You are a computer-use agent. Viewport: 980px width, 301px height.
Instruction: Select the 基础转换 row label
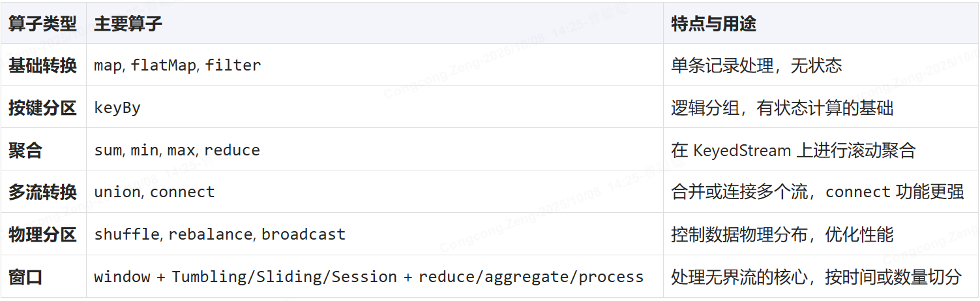coord(42,65)
